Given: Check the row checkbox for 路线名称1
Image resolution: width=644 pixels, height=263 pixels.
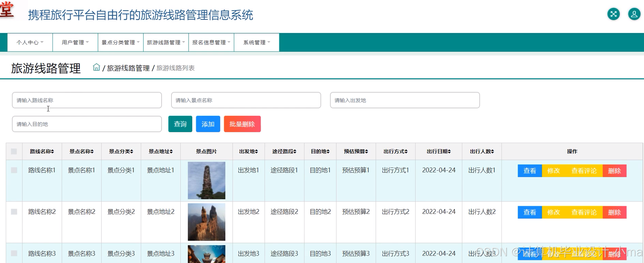Looking at the screenshot, I should [14, 170].
